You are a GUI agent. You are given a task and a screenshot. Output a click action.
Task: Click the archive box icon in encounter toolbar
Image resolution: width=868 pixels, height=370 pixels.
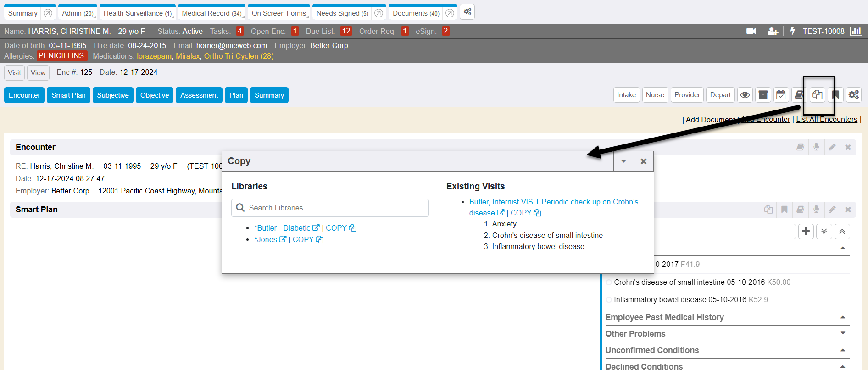click(763, 95)
